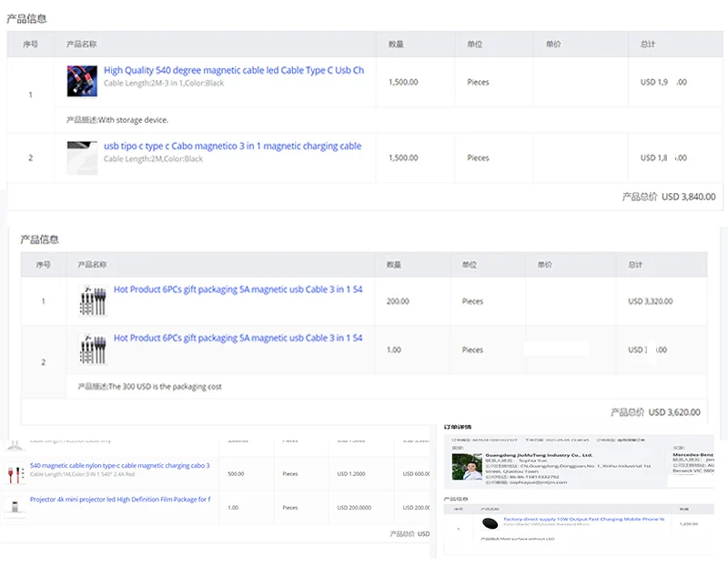Click USD 3,840.00 product total in first table

(688, 196)
